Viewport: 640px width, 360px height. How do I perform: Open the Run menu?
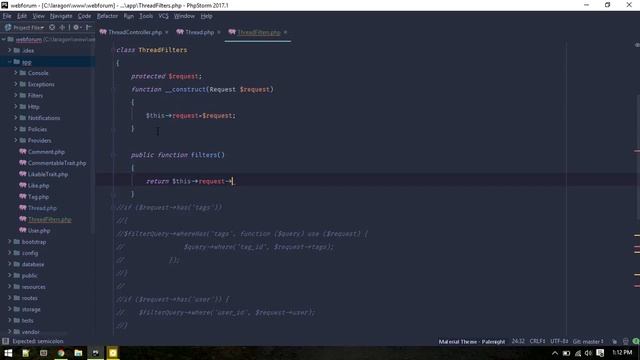click(x=129, y=16)
